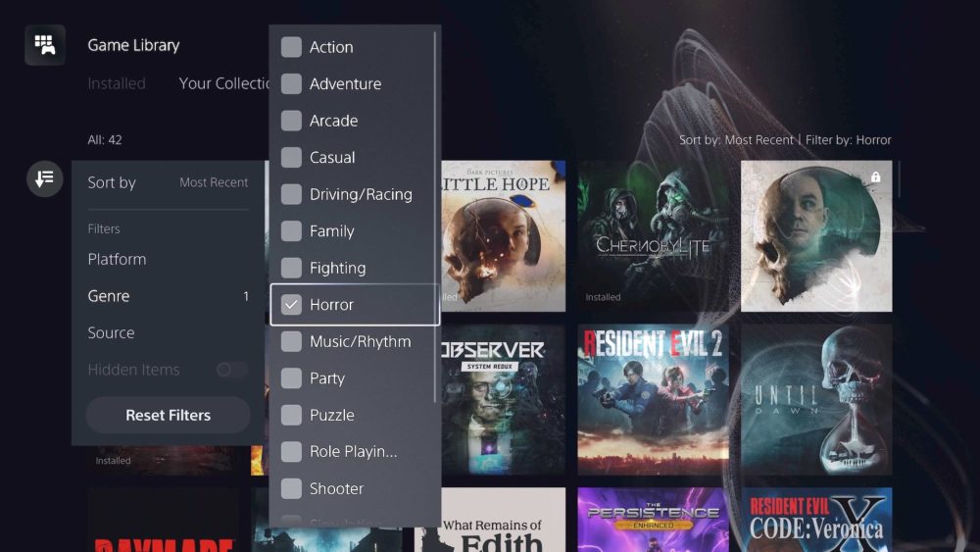Open the Chernobylite game tile
Viewport: 980px width, 552px height.
[653, 235]
